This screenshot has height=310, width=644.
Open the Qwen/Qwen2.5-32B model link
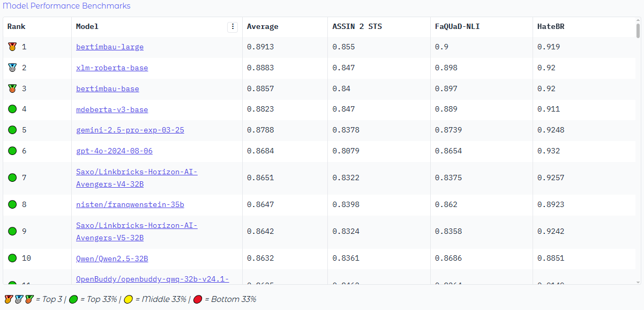click(x=112, y=258)
